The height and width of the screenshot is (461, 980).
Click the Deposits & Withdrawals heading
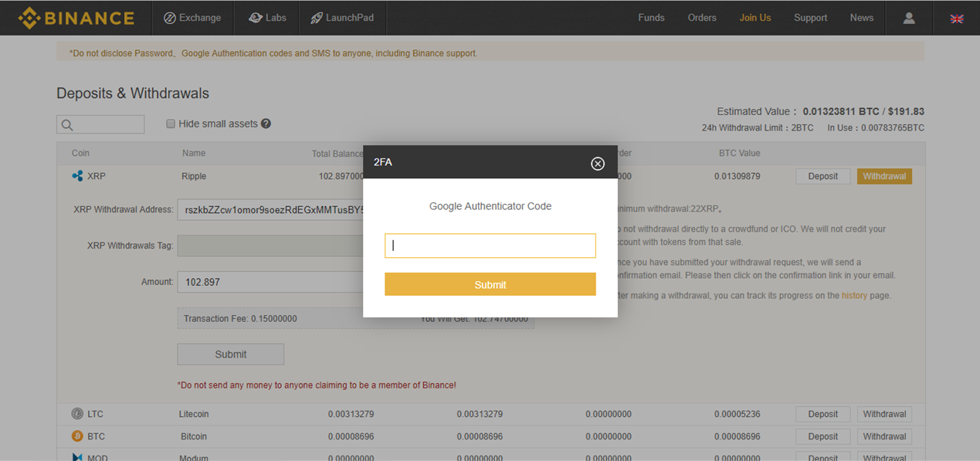133,93
